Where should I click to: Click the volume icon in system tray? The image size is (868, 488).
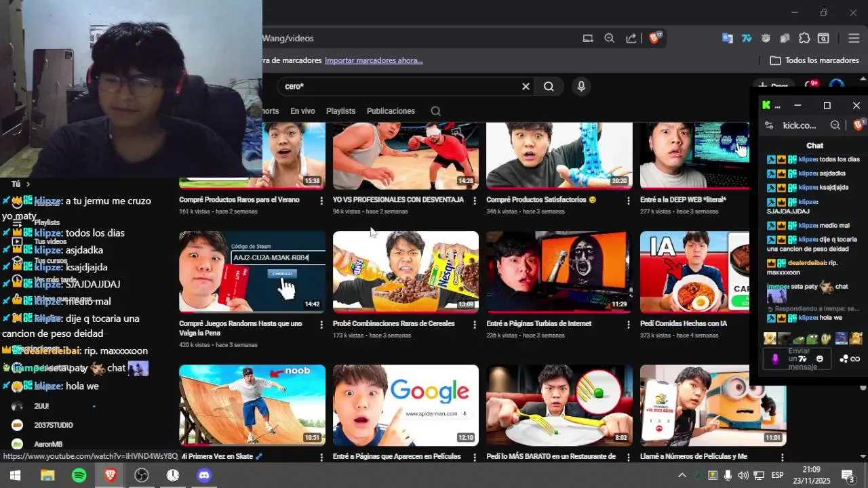tap(743, 475)
